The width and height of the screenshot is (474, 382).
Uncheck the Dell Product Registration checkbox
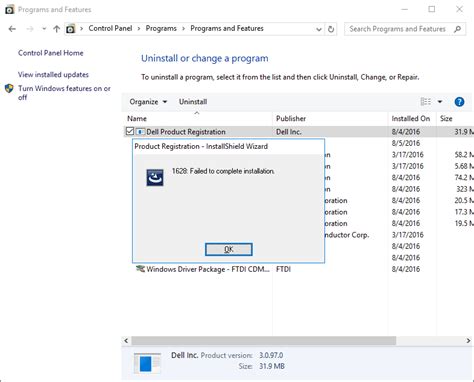[x=130, y=131]
